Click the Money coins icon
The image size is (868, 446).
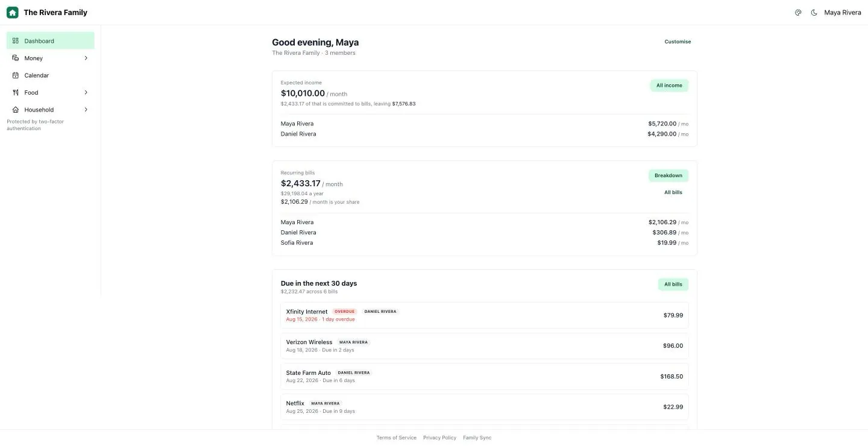coord(16,58)
